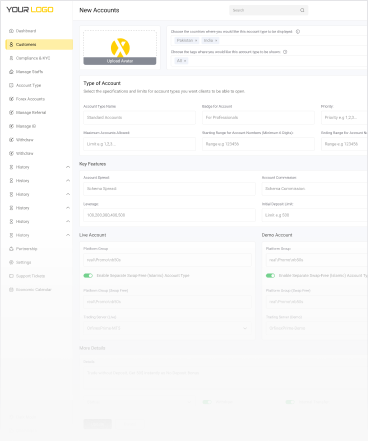Click the Forex Accounts sidebar icon
The width and height of the screenshot is (368, 441).
click(11, 99)
